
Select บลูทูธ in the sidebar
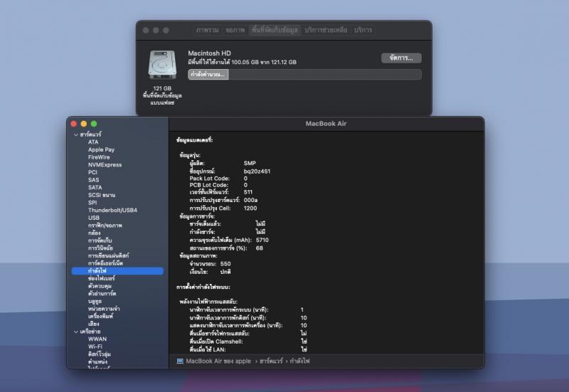95,302
